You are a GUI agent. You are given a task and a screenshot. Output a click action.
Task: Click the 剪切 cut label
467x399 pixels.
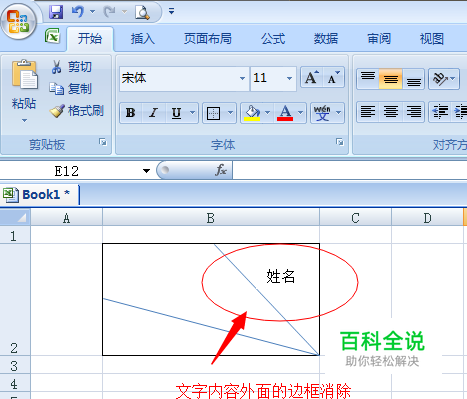(80, 67)
